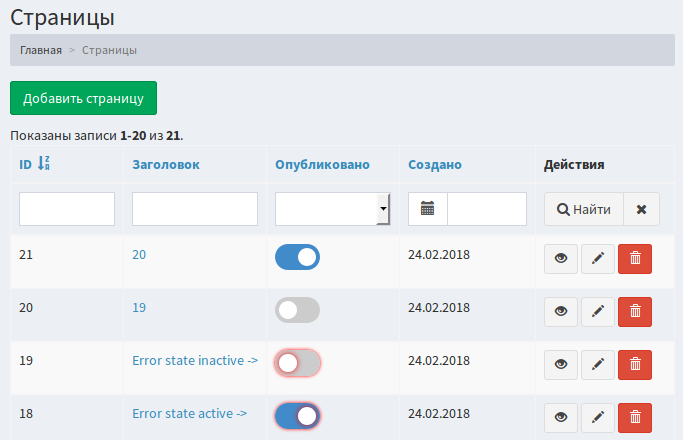Click ID cell with value 19
Screen dimensions: 683x440
click(26, 361)
